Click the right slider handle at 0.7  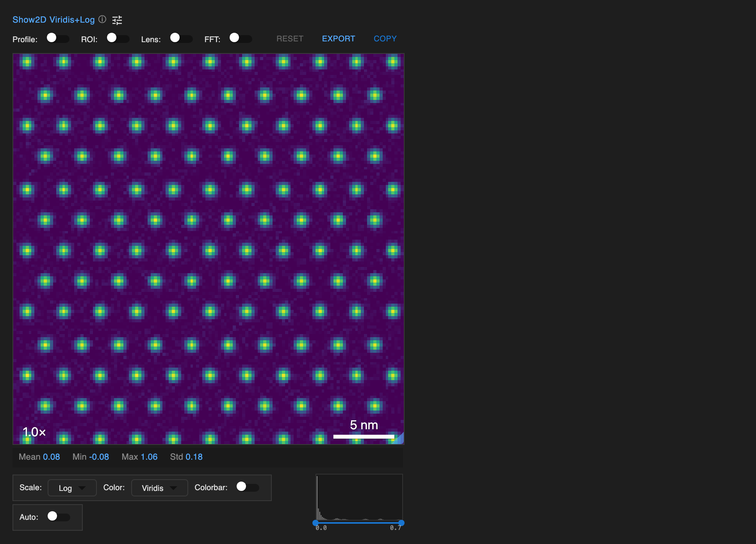[401, 523]
